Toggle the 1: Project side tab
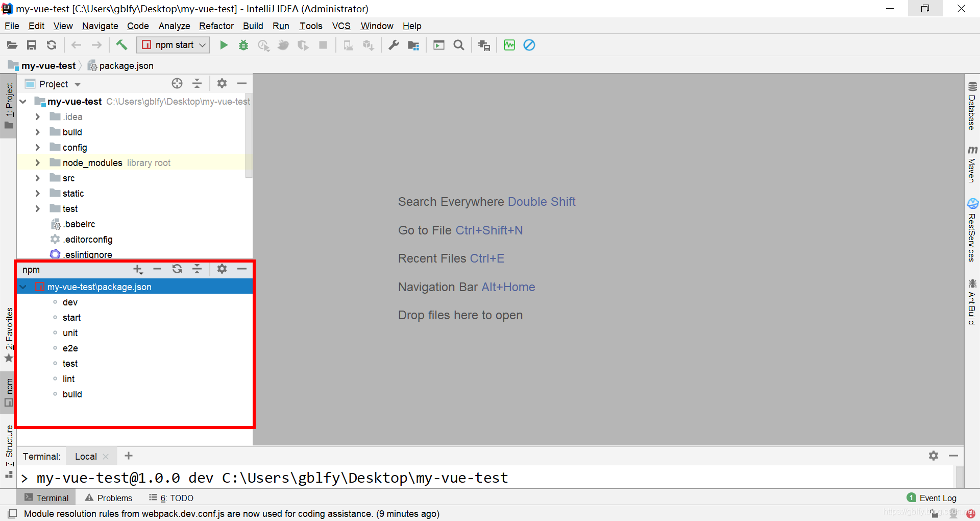The image size is (980, 521). coord(9,106)
